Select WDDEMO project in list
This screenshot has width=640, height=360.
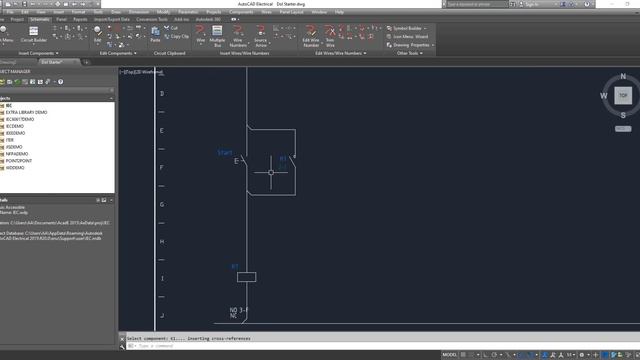tap(15, 168)
